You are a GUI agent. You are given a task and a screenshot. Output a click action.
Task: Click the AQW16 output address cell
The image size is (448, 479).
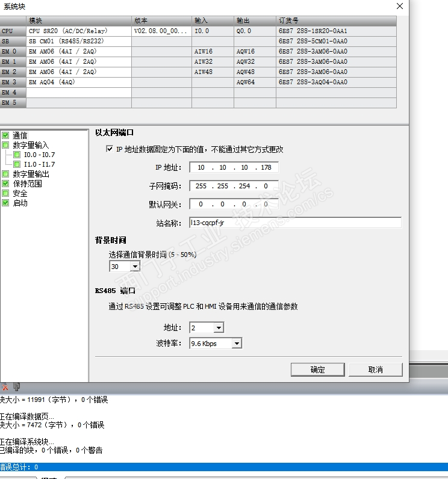(255, 52)
